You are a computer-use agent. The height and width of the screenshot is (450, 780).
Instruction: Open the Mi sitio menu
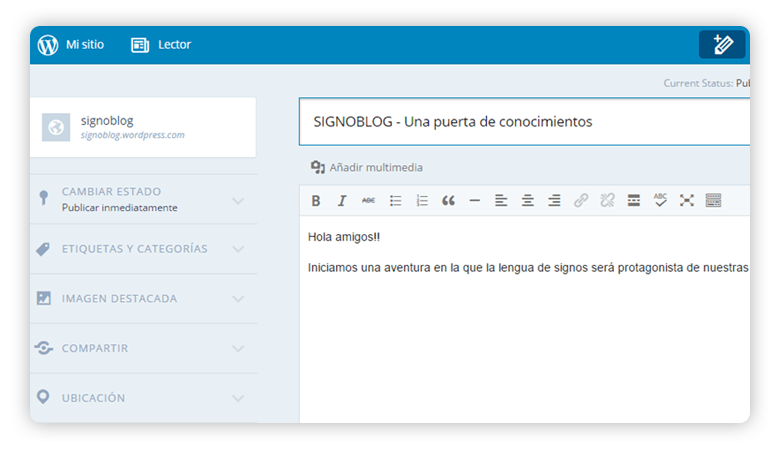71,45
